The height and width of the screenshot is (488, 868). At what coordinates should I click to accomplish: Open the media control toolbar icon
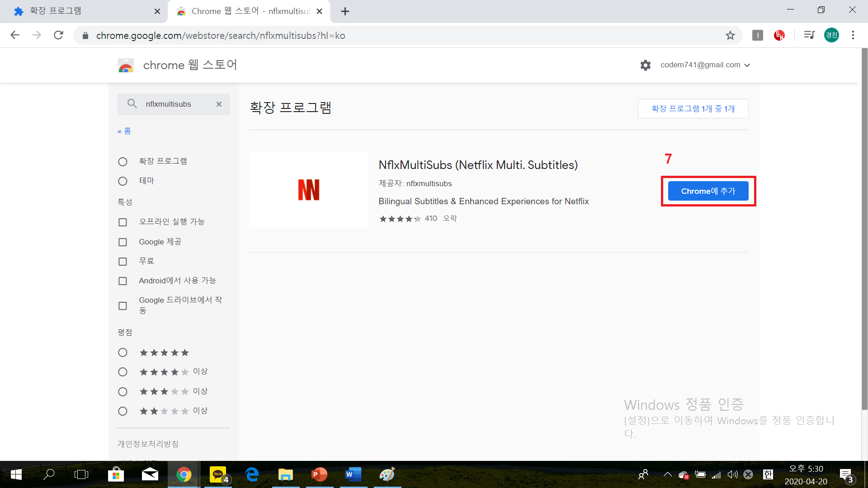coord(809,35)
